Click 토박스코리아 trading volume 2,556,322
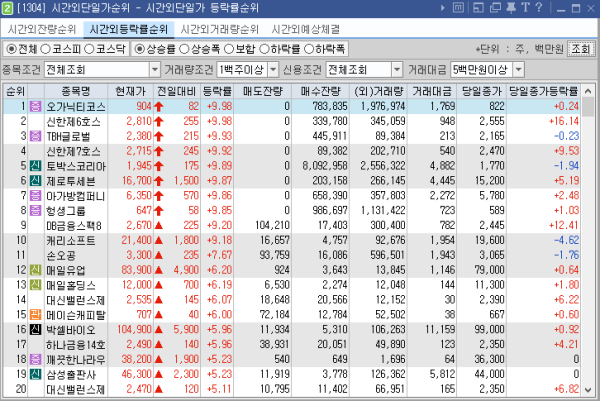The width and height of the screenshot is (600, 401). [383, 166]
